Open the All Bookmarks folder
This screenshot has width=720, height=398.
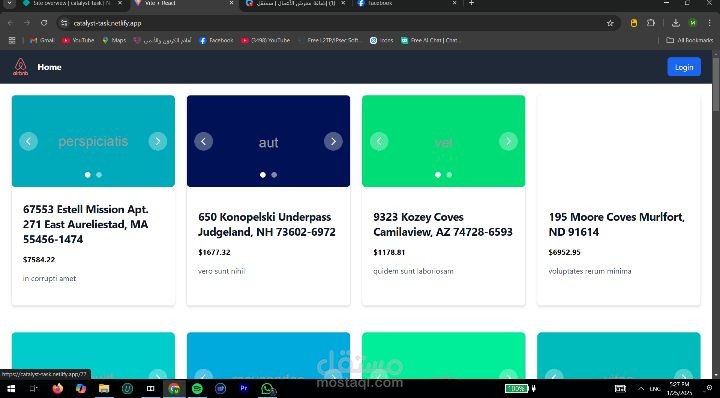[690, 40]
